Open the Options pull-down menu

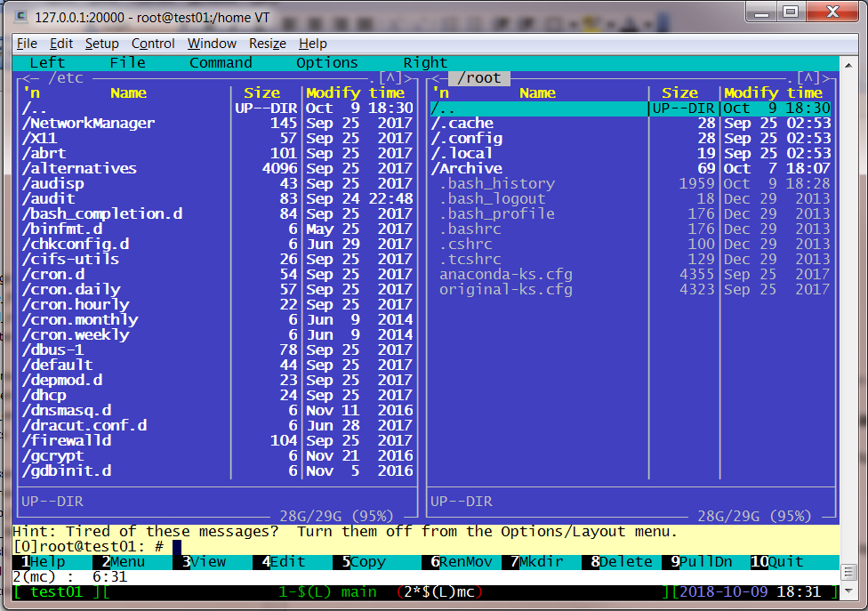coord(326,63)
